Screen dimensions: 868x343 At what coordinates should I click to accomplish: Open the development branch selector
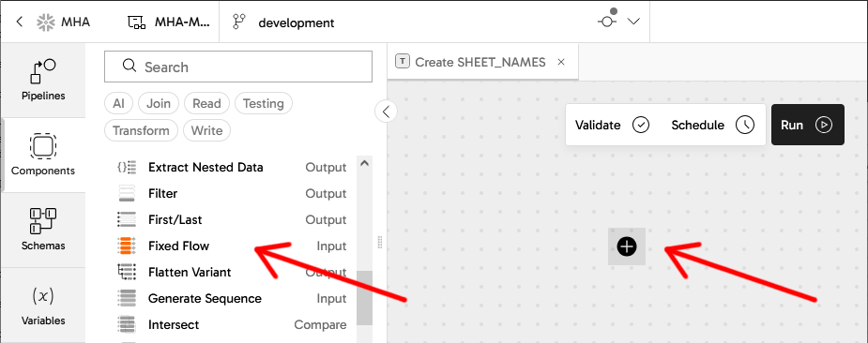click(297, 22)
